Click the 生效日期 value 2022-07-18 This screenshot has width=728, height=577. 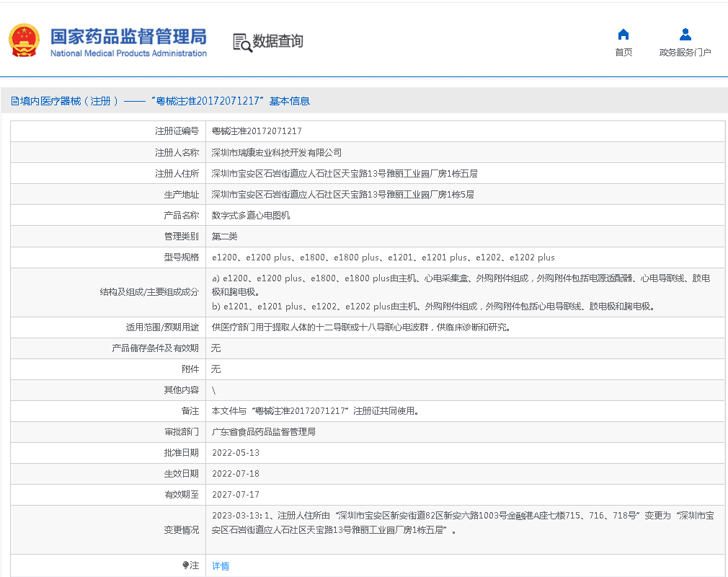point(236,474)
